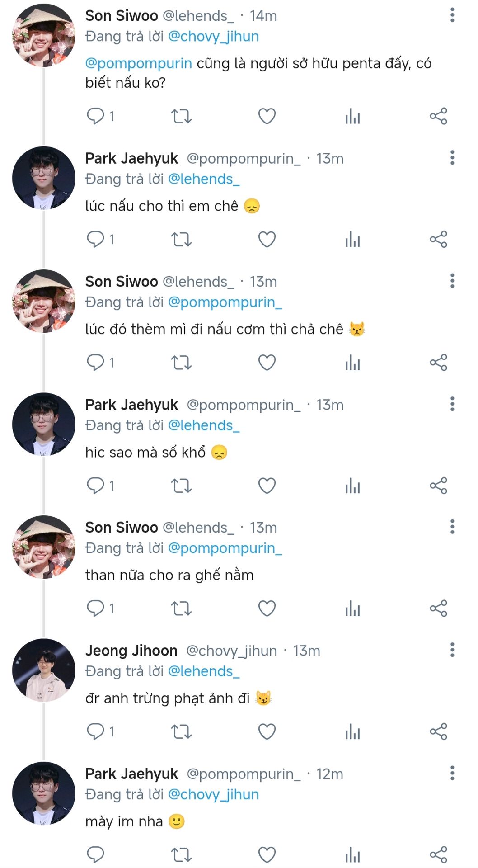Open more options for Jeong Jihoon's tweet
Screen dimensions: 478x868
[452, 650]
